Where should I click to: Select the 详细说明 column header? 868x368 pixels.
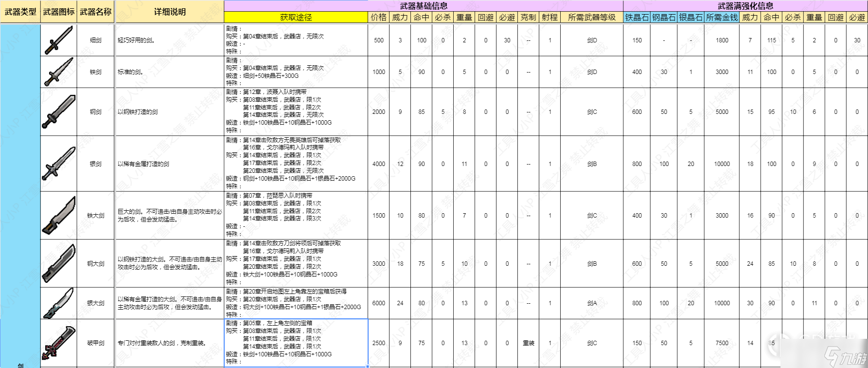pos(170,12)
